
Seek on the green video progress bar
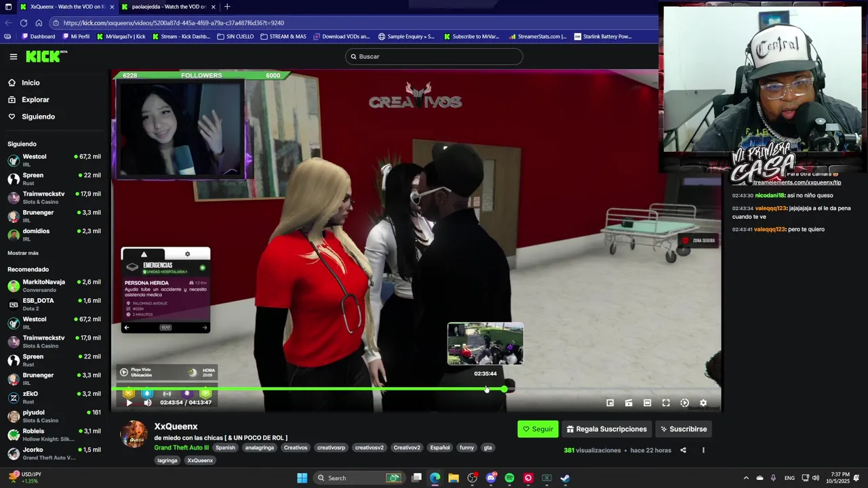[x=416, y=389]
